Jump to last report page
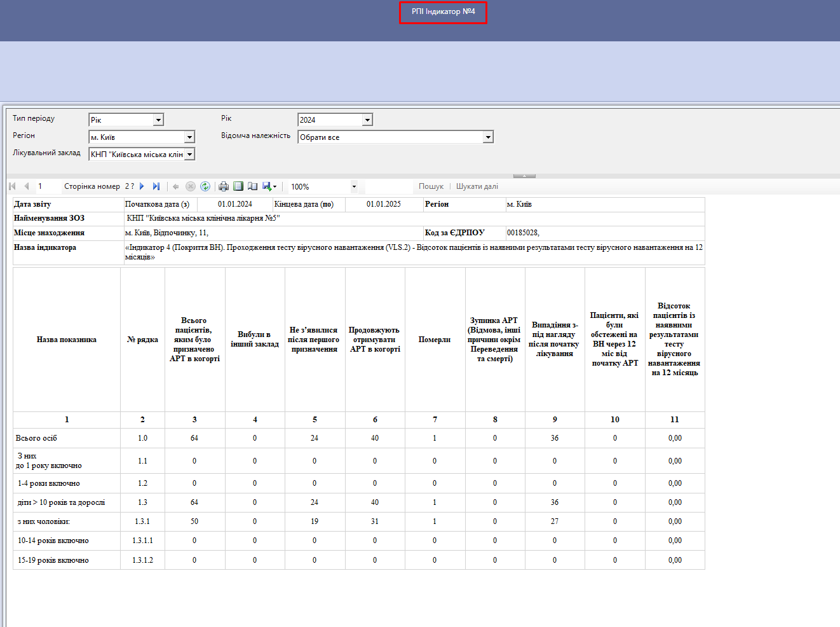Viewport: 840px width, 627px height. (156, 186)
